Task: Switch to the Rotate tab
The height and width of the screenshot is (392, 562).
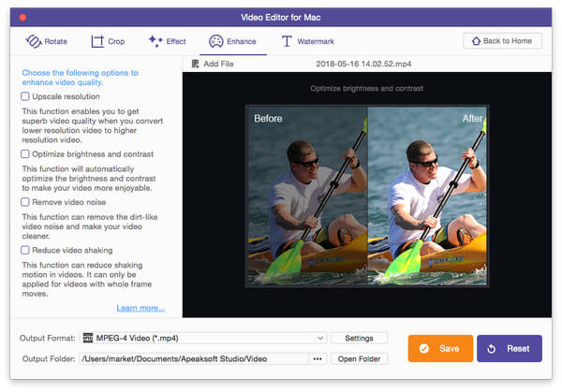Action: coord(46,41)
